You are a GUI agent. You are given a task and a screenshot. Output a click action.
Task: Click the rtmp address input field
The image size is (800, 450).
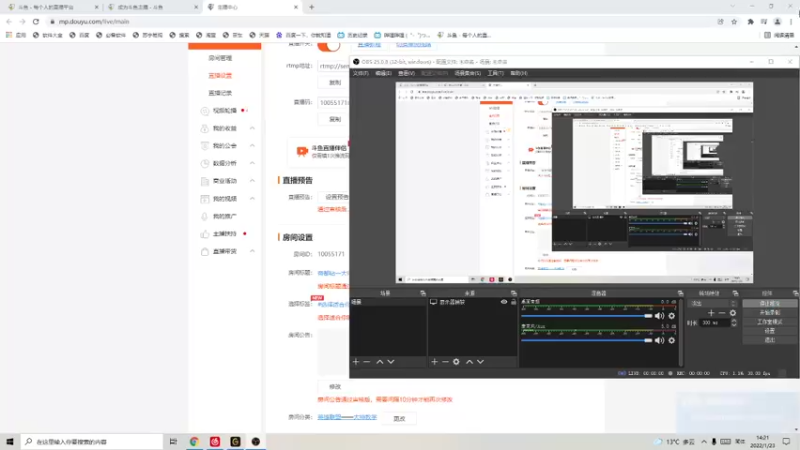pos(333,66)
